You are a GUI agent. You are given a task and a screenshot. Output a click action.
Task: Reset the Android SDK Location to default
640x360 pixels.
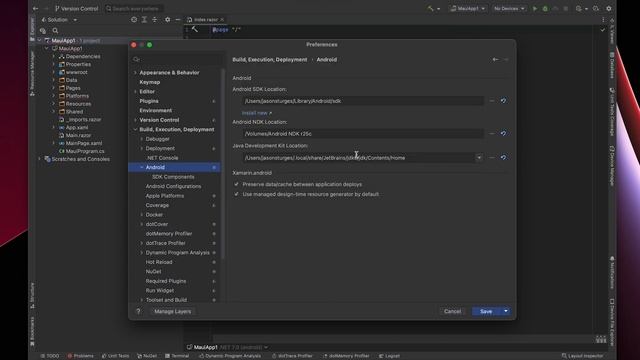503,101
